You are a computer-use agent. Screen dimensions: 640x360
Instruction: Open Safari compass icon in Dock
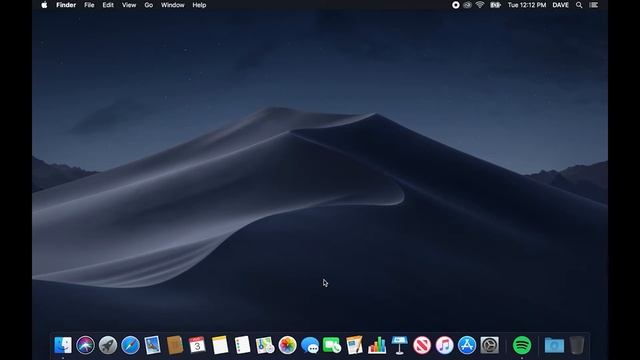tap(130, 345)
